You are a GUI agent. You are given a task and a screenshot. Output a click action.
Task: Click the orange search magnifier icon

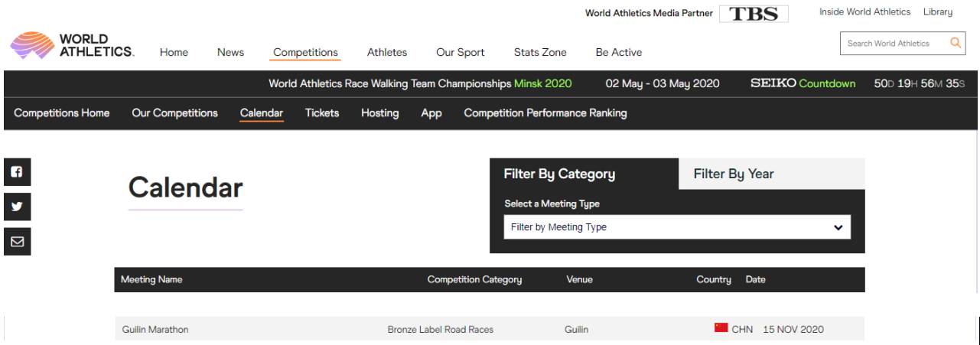(955, 43)
